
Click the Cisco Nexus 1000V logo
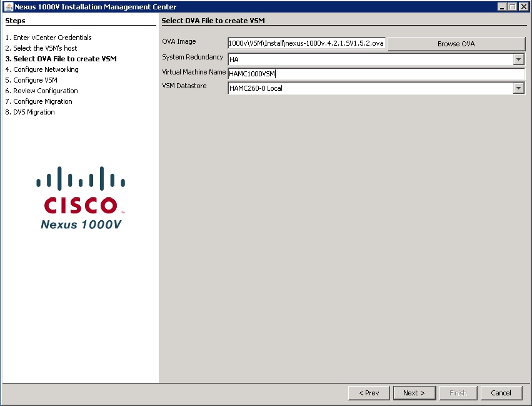point(81,198)
